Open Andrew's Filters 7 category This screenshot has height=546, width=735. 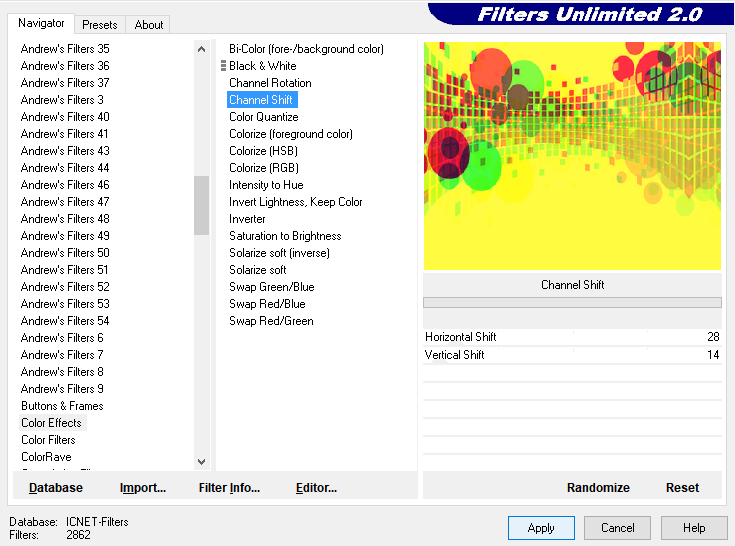(x=62, y=355)
